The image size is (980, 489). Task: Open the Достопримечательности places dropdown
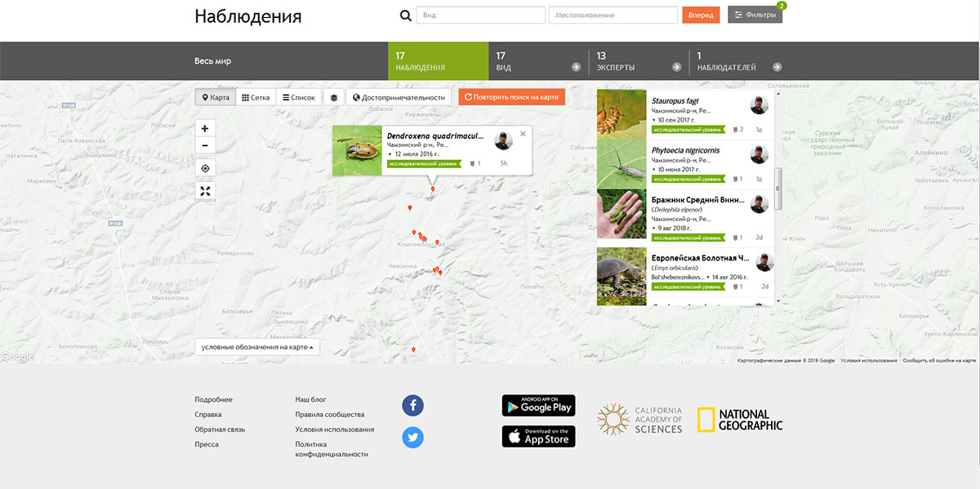pyautogui.click(x=399, y=97)
